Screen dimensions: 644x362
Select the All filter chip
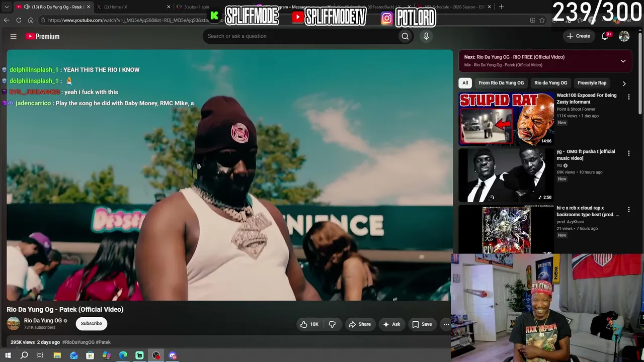tap(465, 83)
